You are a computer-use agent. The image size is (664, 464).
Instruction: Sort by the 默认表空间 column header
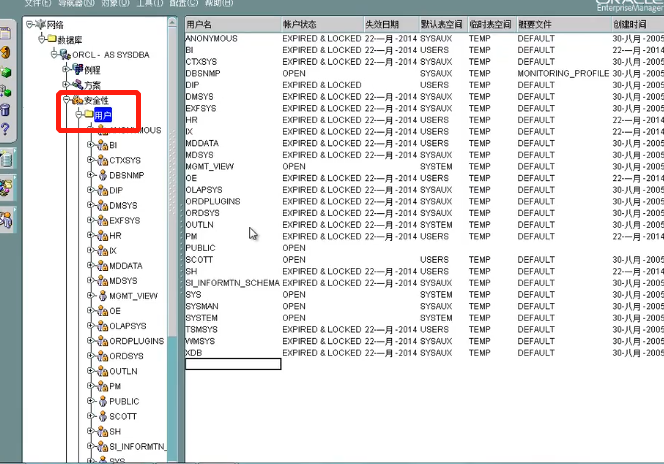[x=443, y=25]
